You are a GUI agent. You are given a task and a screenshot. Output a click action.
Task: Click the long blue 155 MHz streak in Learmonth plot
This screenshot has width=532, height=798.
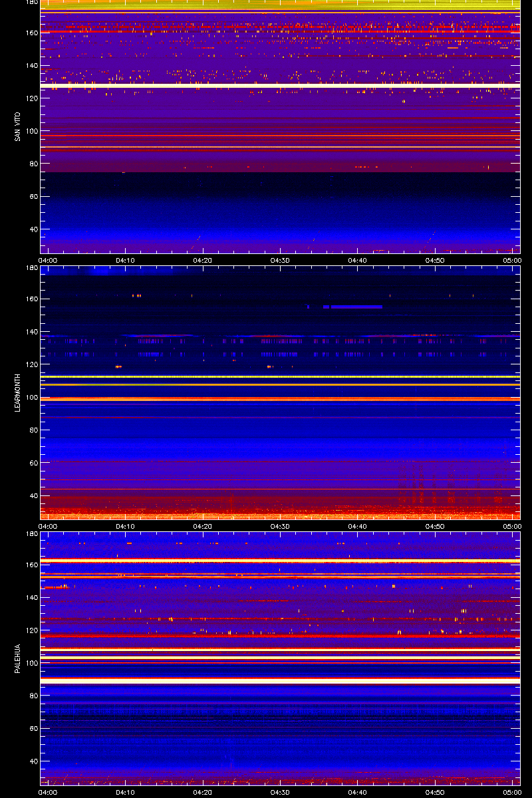(x=357, y=307)
